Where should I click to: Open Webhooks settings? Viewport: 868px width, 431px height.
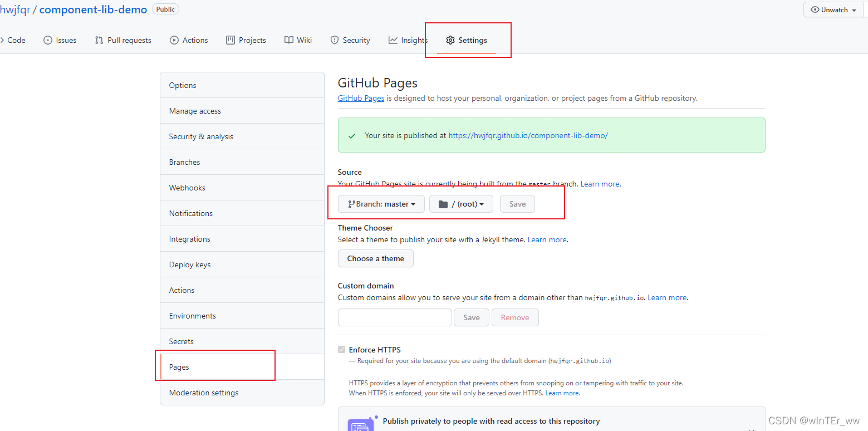point(242,188)
